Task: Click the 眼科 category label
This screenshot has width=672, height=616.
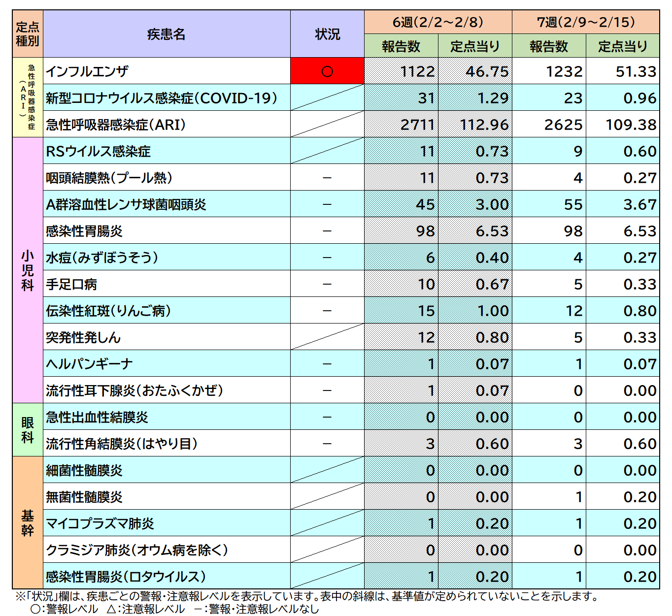Action: coord(27,429)
